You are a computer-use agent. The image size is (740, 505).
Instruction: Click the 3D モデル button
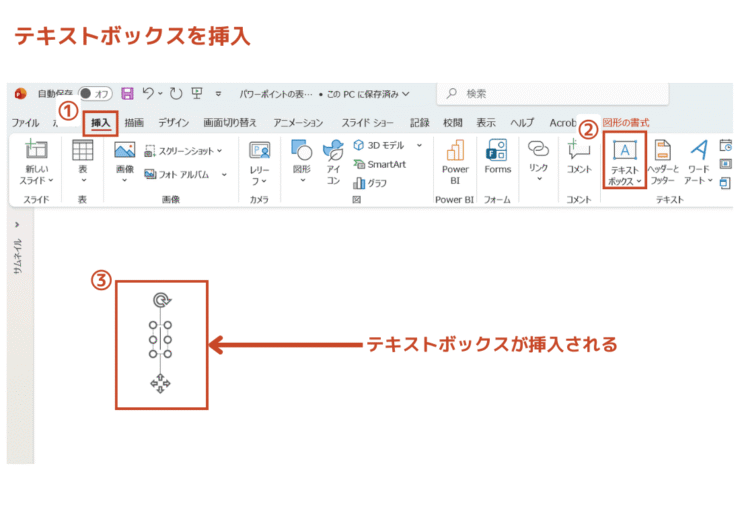[x=379, y=145]
